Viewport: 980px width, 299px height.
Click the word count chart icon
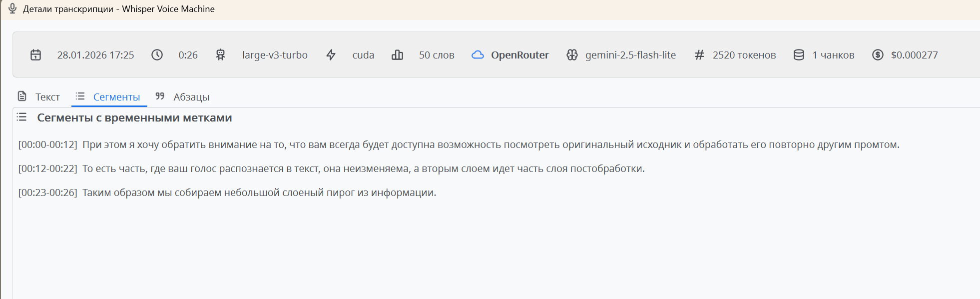[x=397, y=55]
